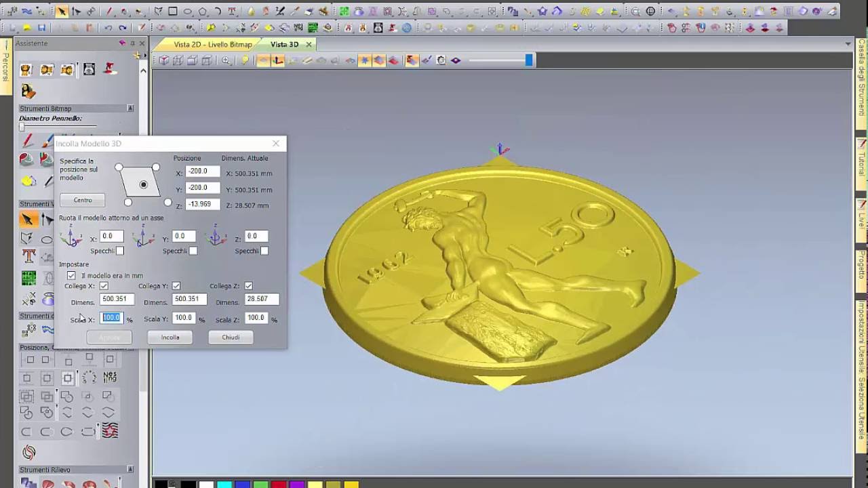Toggle the origin axes display icon

tap(278, 60)
